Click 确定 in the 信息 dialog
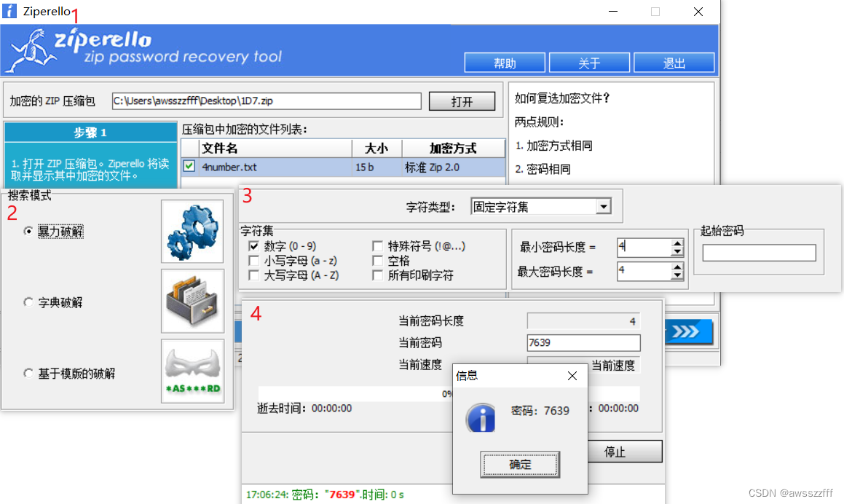 [x=520, y=465]
